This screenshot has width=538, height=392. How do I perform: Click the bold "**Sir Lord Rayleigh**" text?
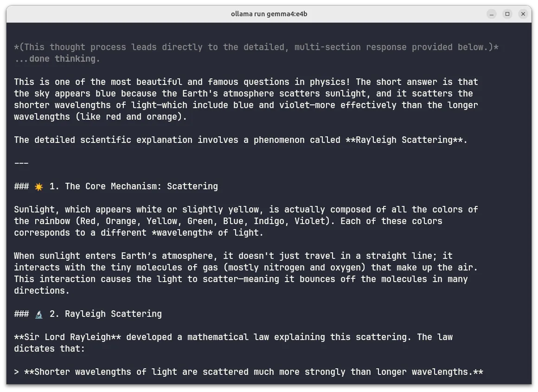67,337
